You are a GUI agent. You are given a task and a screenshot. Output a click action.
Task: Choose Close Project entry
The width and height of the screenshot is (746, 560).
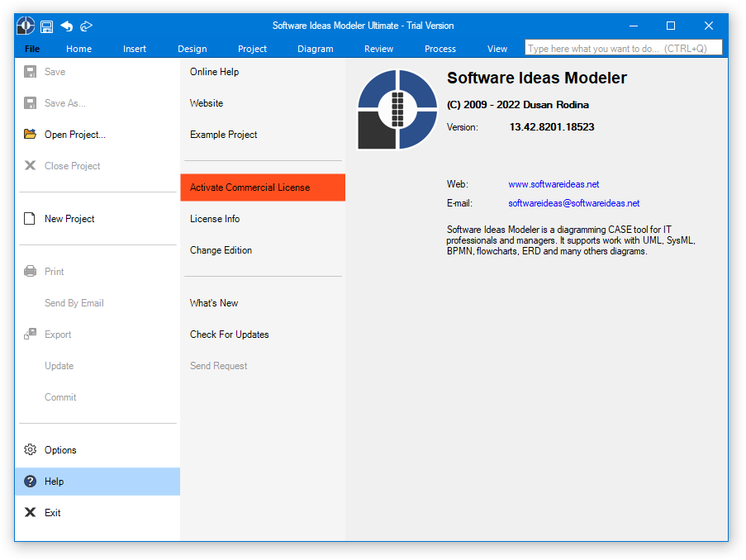click(97, 166)
